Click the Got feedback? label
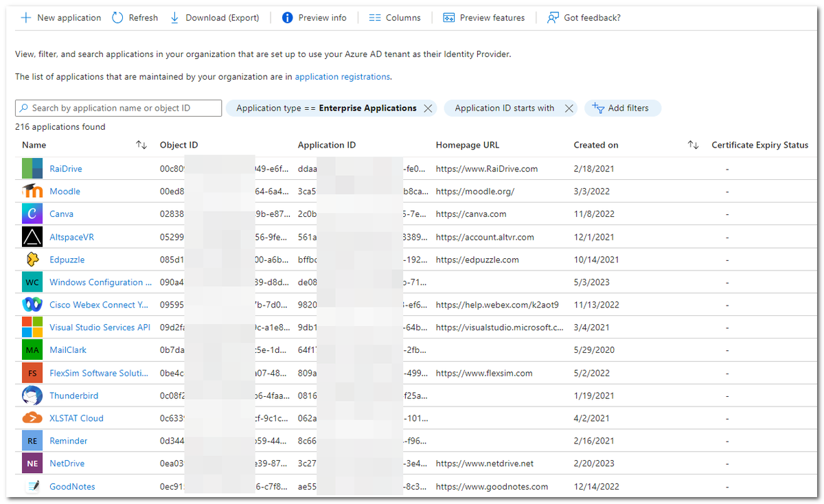 (592, 18)
